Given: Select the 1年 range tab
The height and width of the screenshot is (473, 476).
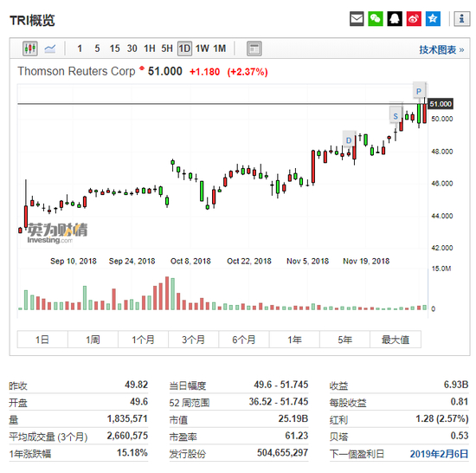Looking at the screenshot, I should [294, 340].
